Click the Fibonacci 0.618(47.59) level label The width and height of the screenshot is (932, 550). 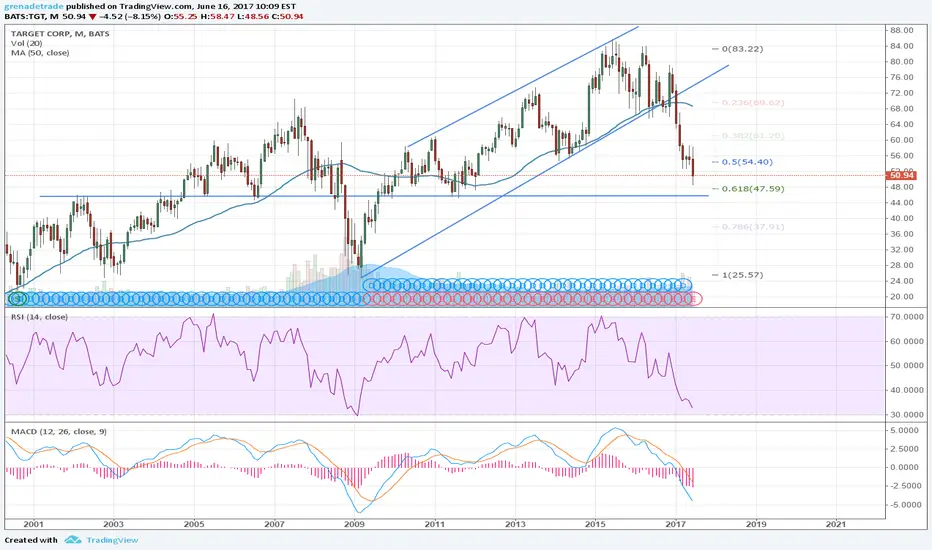(752, 189)
